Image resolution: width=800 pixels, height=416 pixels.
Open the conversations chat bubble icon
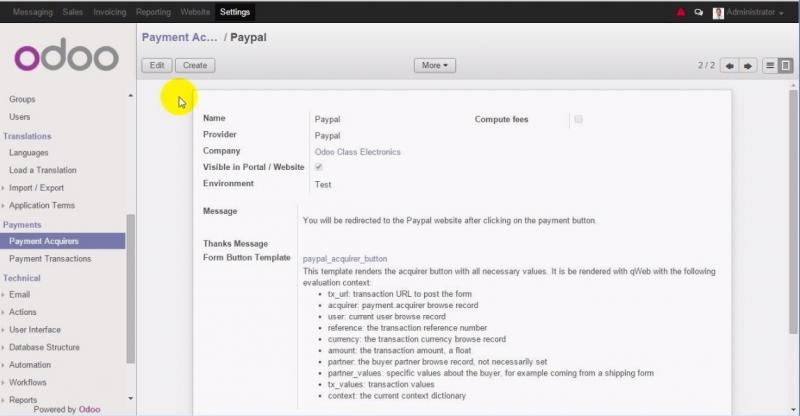(x=698, y=12)
